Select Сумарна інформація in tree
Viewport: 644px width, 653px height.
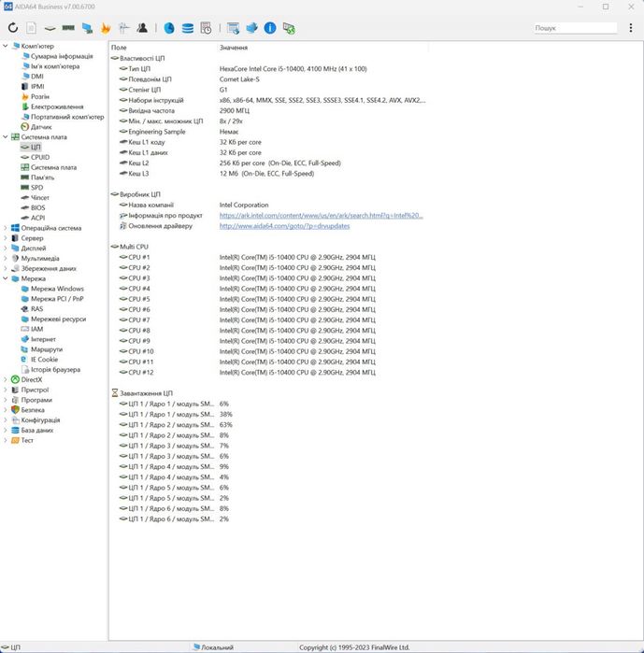(x=62, y=56)
